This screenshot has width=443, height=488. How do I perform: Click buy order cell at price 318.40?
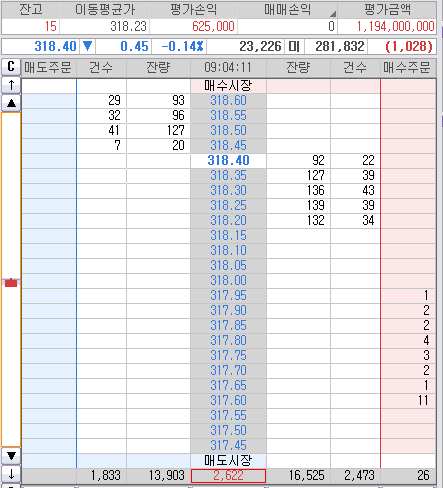(x=408, y=161)
